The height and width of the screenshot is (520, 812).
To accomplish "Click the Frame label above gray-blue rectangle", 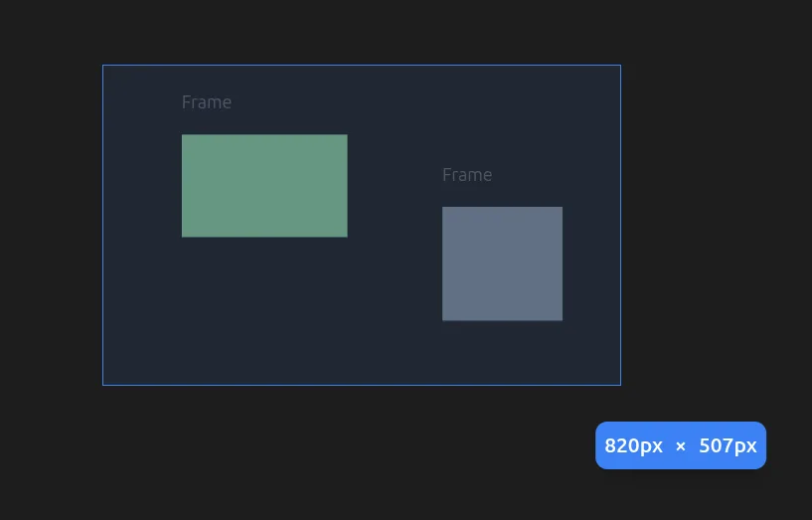I will [467, 175].
